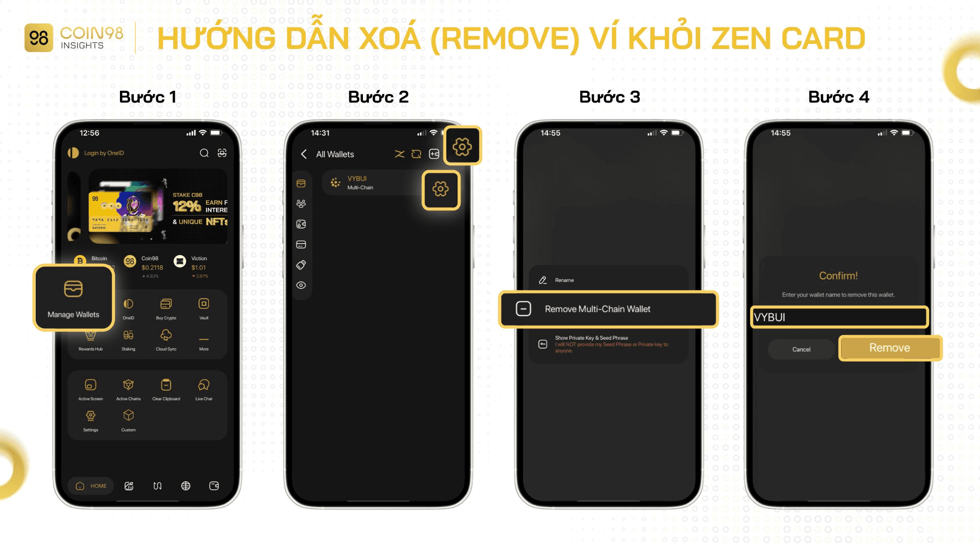Viewport: 980px width, 551px height.
Task: Click the Remove button to confirm removal
Action: [x=889, y=348]
